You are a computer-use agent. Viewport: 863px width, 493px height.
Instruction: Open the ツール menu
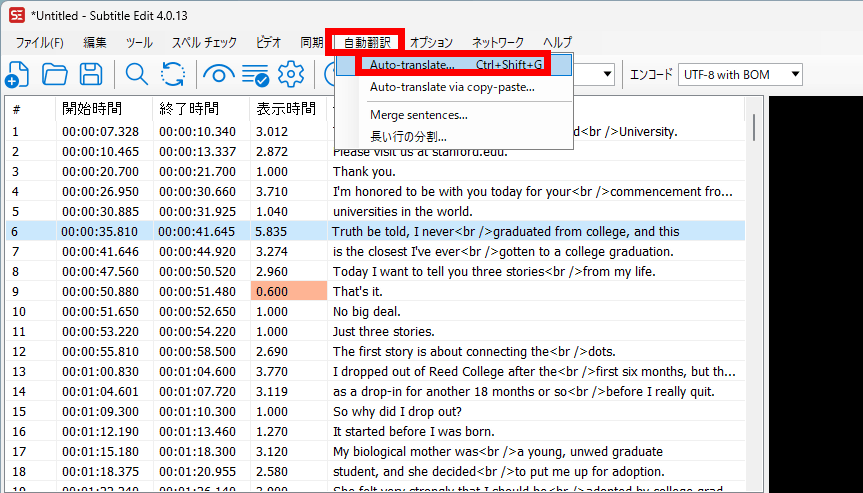point(139,42)
